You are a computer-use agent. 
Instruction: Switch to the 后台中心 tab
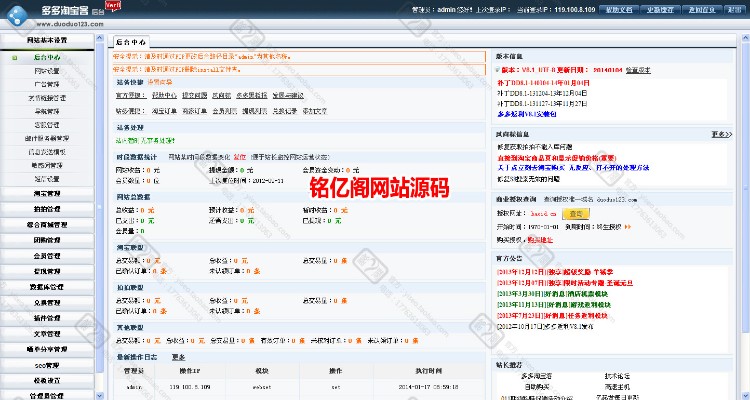(x=130, y=43)
